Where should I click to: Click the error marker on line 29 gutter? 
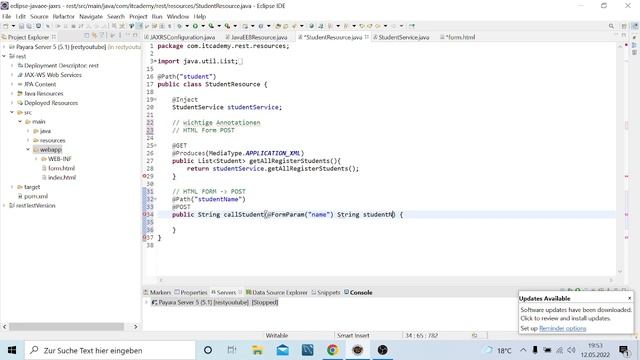144,176
